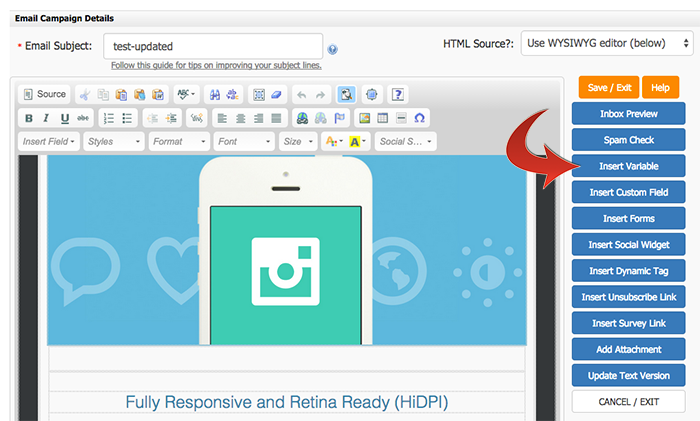Click the Redo arrow

[x=321, y=95]
